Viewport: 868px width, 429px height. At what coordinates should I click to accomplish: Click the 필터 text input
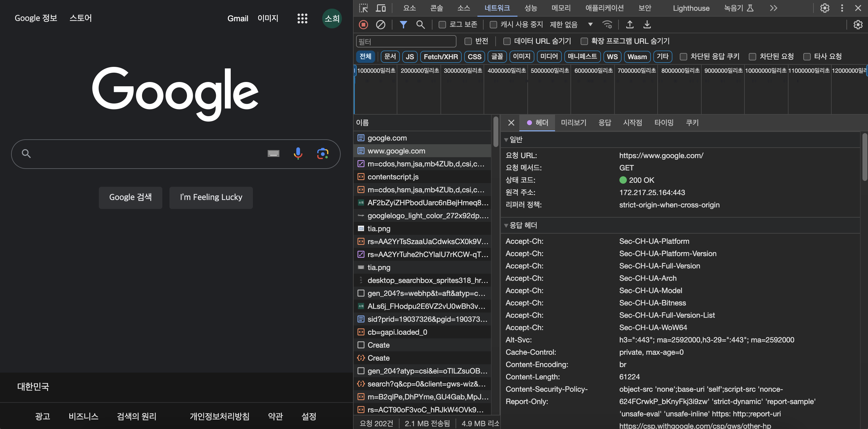click(x=406, y=42)
